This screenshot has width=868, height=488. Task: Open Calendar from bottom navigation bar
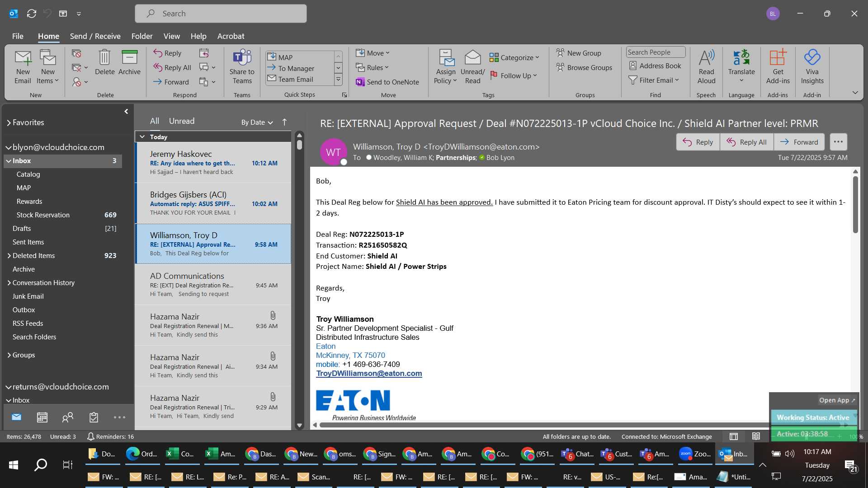(42, 418)
